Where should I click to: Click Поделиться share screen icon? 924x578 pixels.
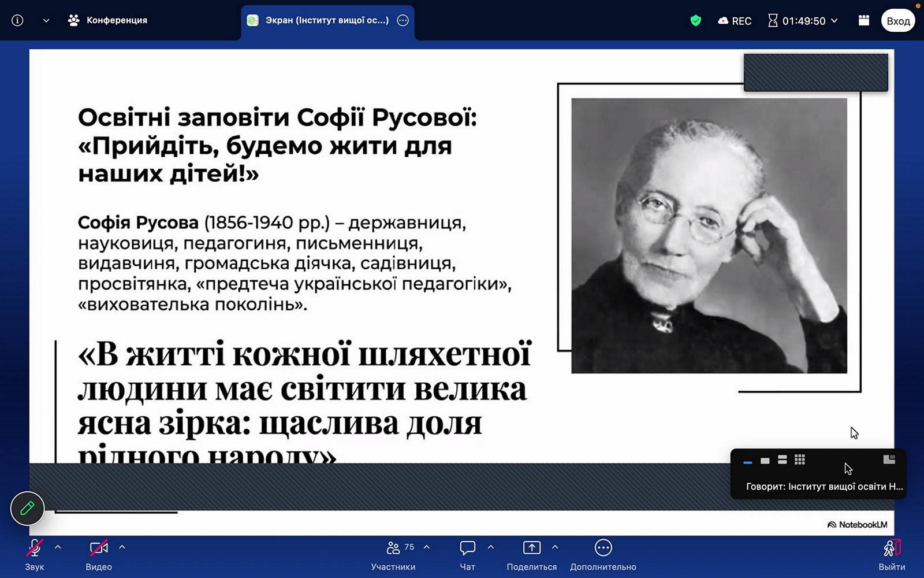(531, 554)
